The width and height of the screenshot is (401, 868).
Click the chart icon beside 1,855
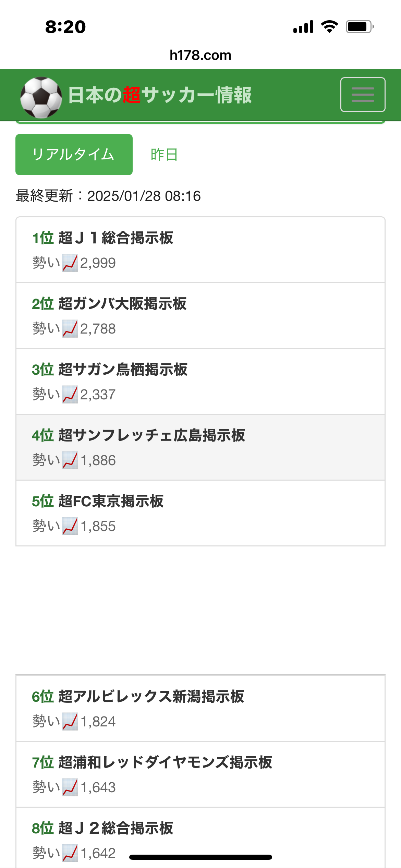point(70,526)
